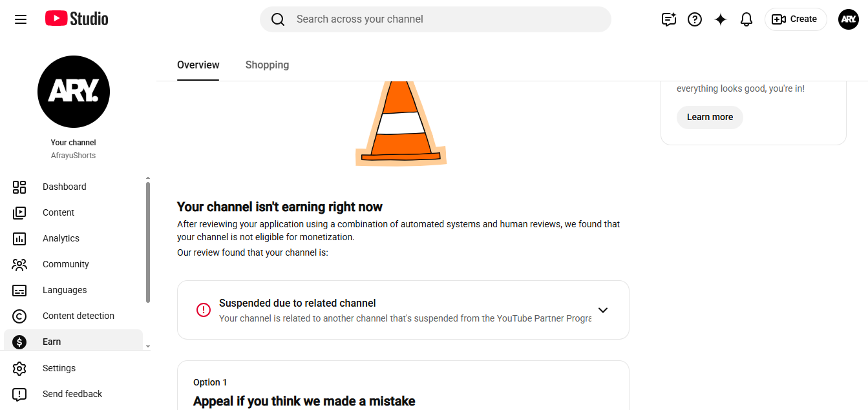This screenshot has height=410, width=868.
Task: Click the Create button
Action: pos(796,19)
